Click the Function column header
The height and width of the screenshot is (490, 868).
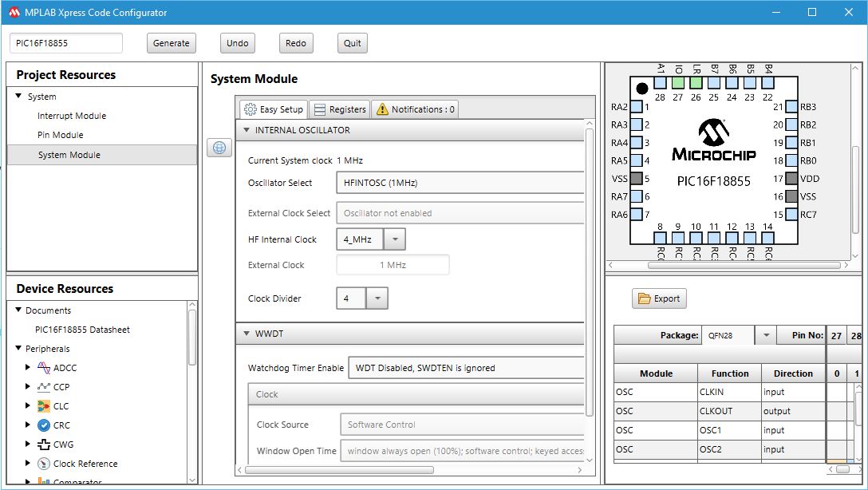tap(730, 373)
